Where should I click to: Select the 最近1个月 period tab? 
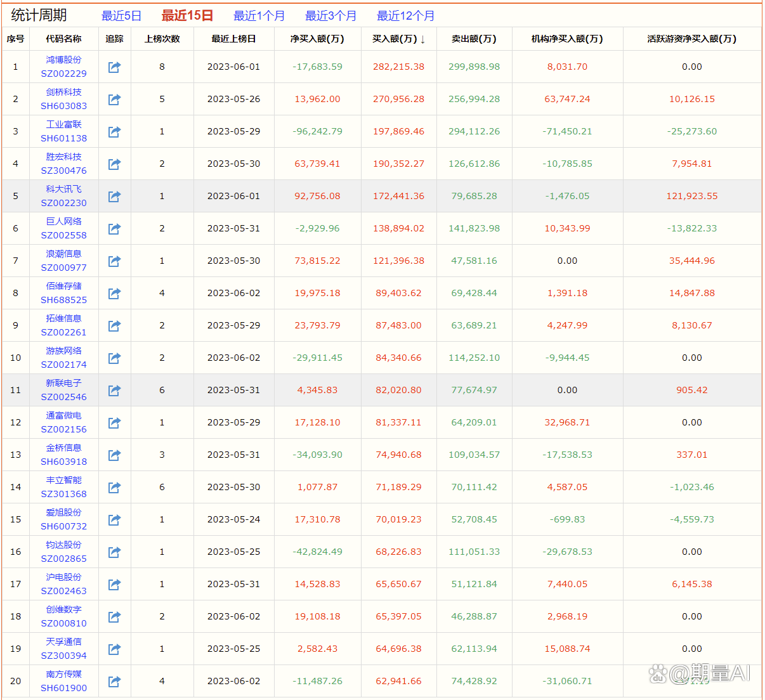pos(259,16)
